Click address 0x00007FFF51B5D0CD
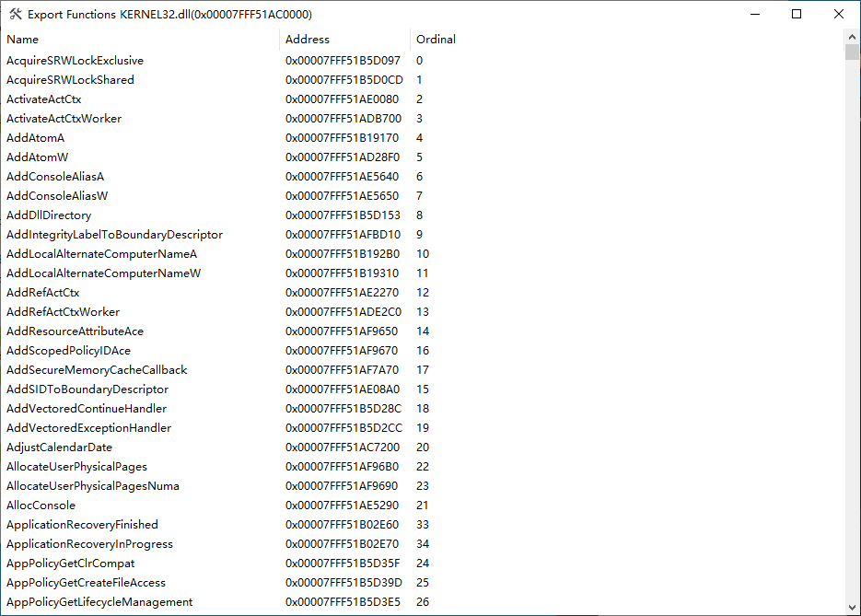The height and width of the screenshot is (616, 861). [x=344, y=79]
